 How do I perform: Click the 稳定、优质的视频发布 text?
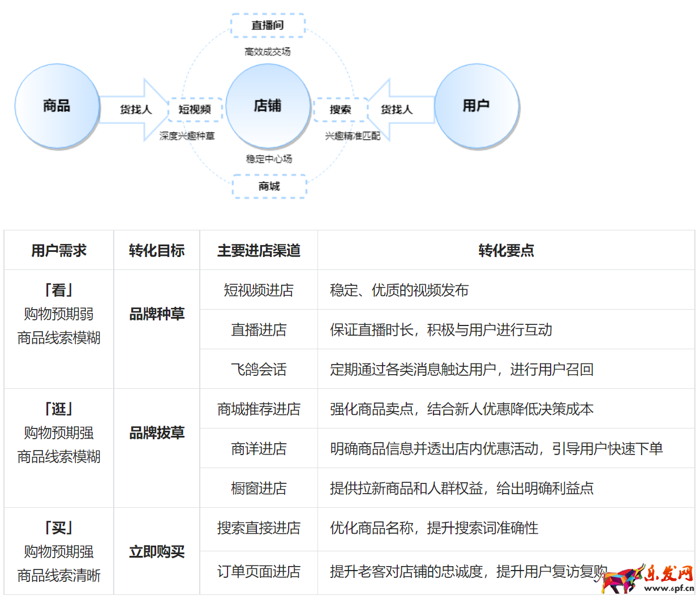pos(399,290)
